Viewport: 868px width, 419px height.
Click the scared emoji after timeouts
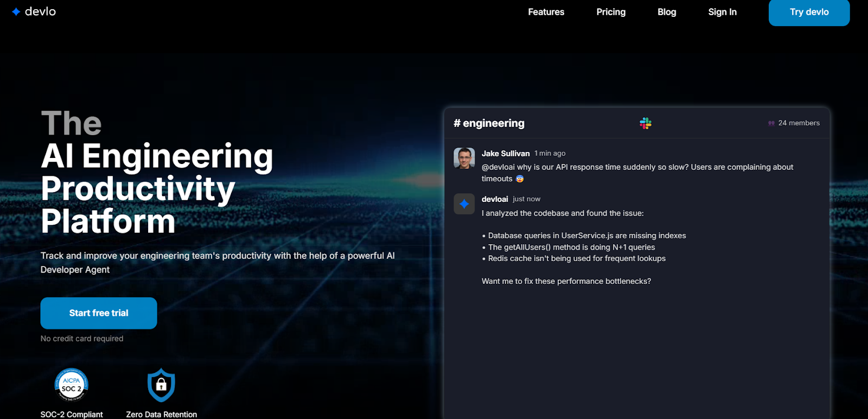520,179
